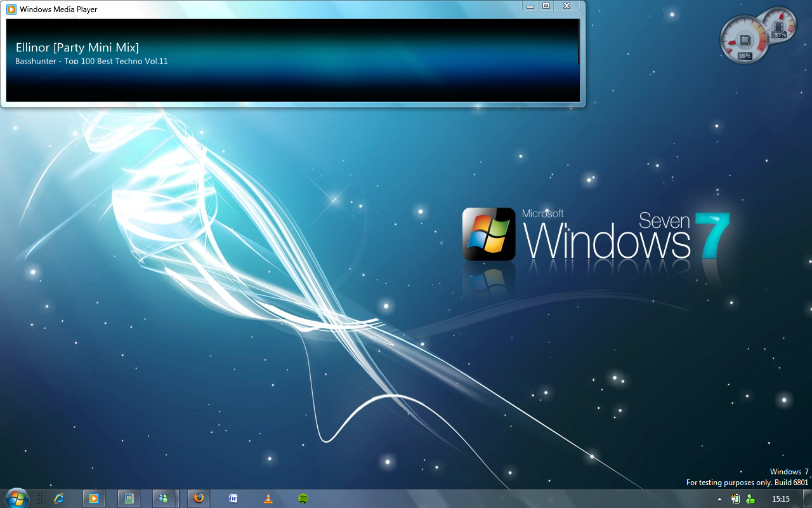Open VLC media player cone icon
Screen dimensions: 812x508
coord(268,498)
